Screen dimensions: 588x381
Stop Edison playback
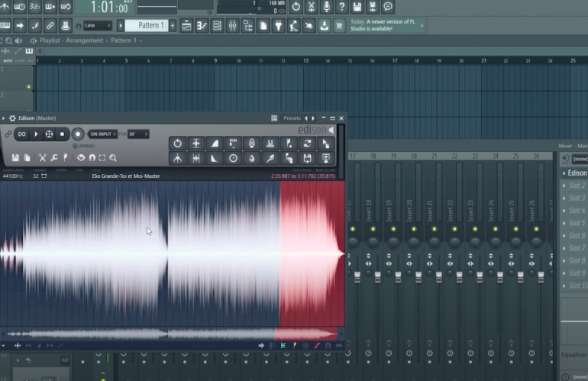pyautogui.click(x=63, y=134)
